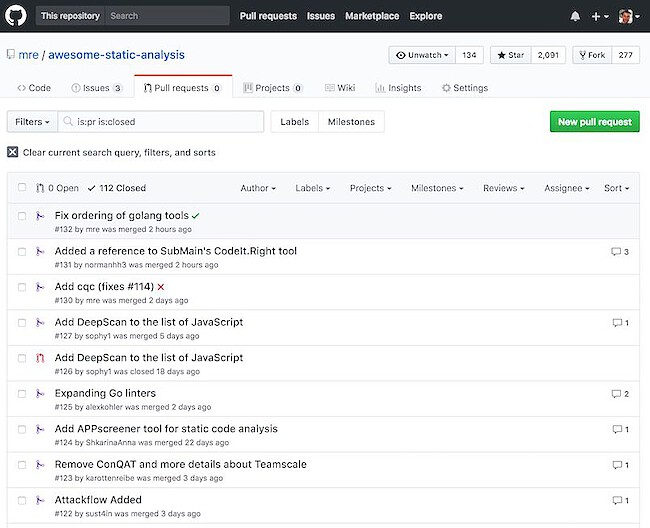Open the Unwatch dropdown
Screen dimensions: 650x528
(422, 55)
